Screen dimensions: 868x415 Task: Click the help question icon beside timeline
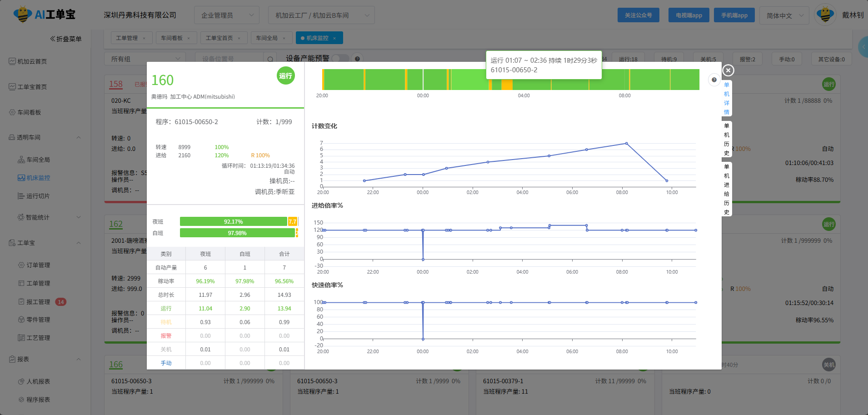point(714,80)
